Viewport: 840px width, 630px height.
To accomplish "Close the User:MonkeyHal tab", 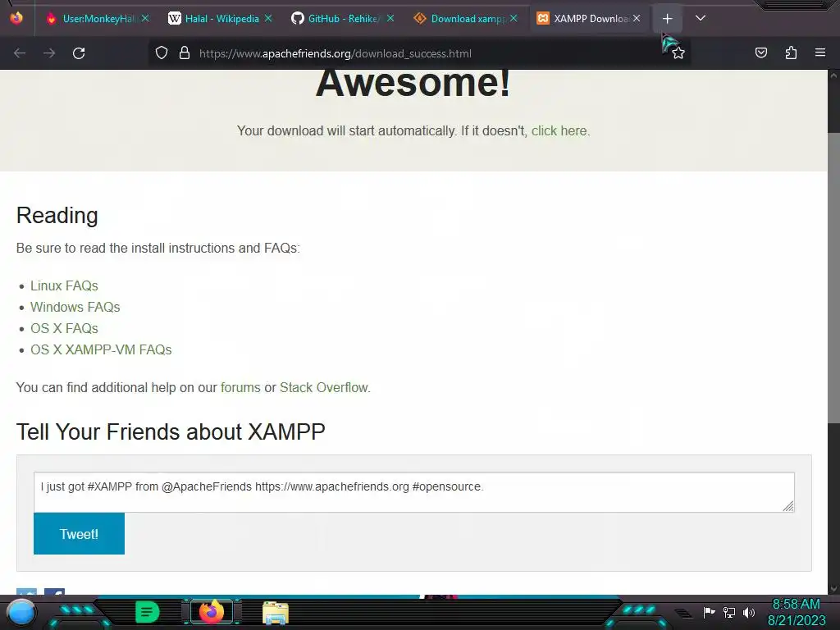I will pos(145,18).
